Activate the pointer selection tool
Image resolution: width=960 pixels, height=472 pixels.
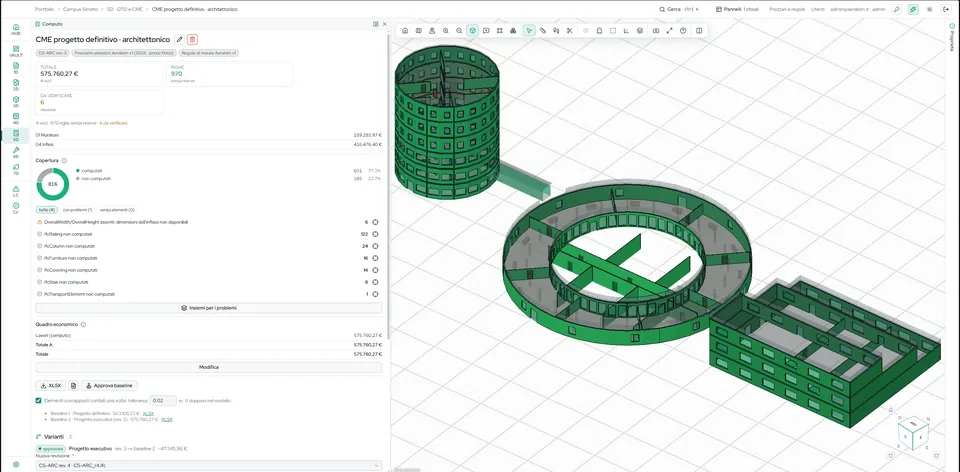[x=529, y=31]
